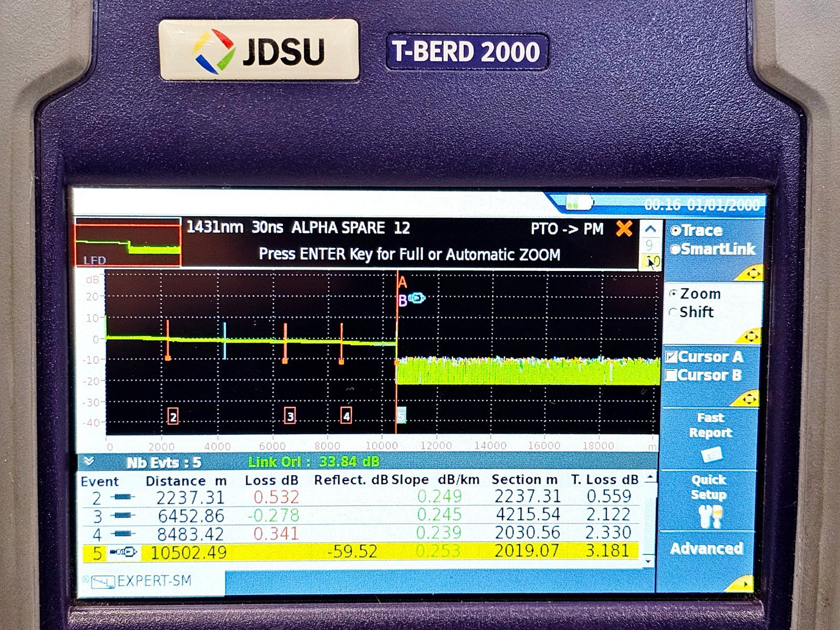Image resolution: width=840 pixels, height=630 pixels.
Task: Click distance value 10502.49
Action: [188, 553]
